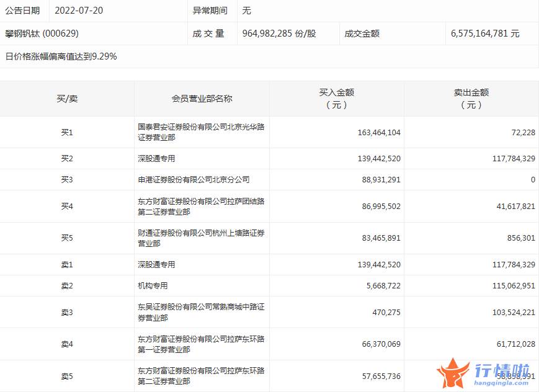Select buy amount 86,995,502
The width and height of the screenshot is (539, 392).
[x=381, y=207]
